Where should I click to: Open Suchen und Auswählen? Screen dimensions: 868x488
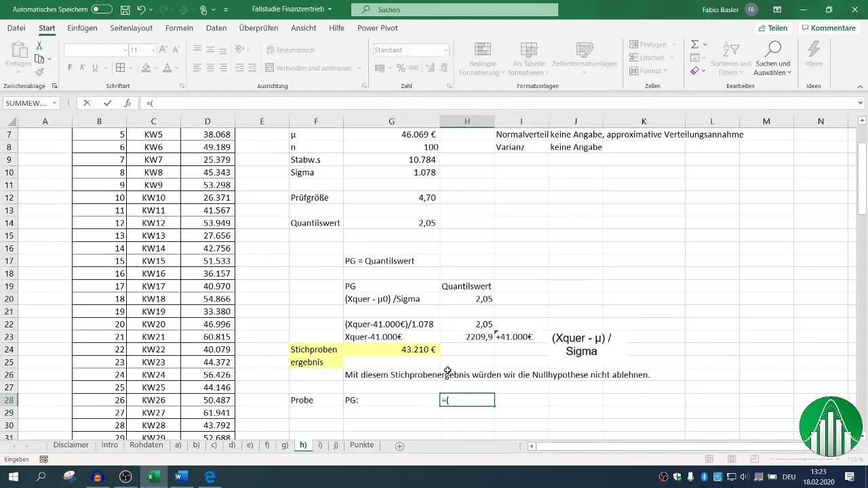click(772, 59)
